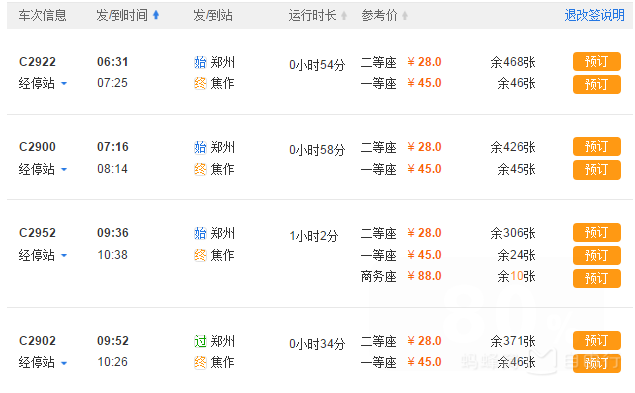Book C2900 second-class seat
The width and height of the screenshot is (635, 393).
click(x=597, y=146)
